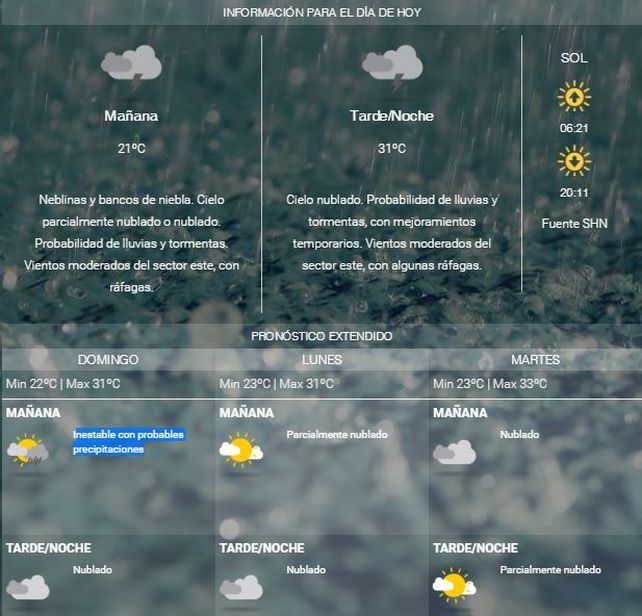Click the sunset sun icon
642x616 pixels.
pyautogui.click(x=574, y=161)
